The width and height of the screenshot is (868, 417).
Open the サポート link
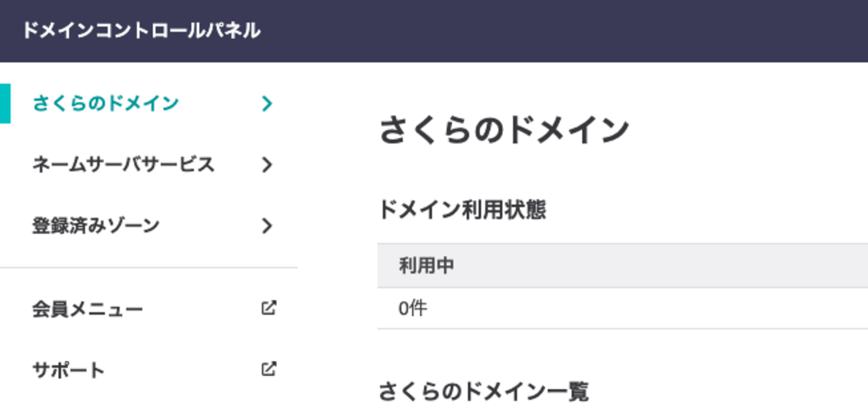click(149, 370)
